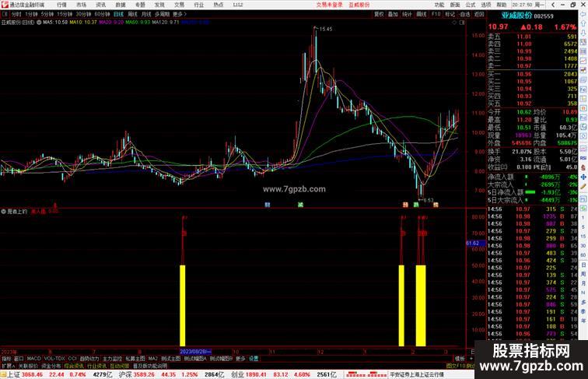This screenshot has width=588, height=379.
Task: Open the 行情 menu
Action: [x=62, y=5]
